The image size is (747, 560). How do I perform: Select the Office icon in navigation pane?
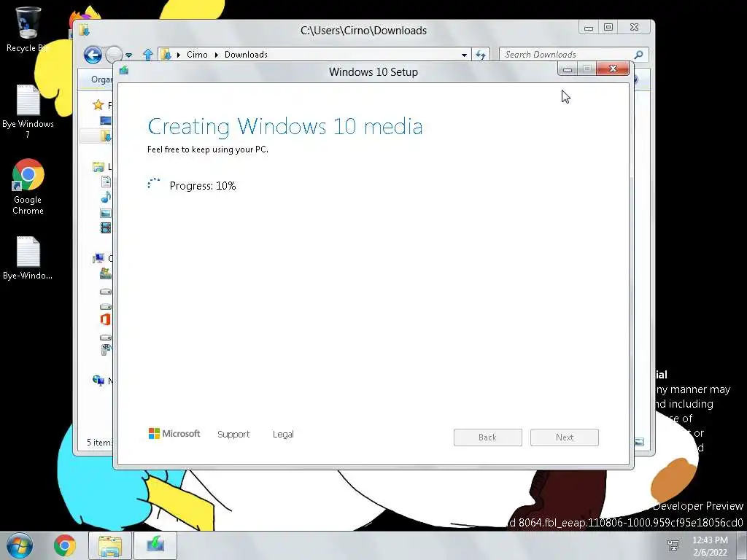[x=106, y=319]
